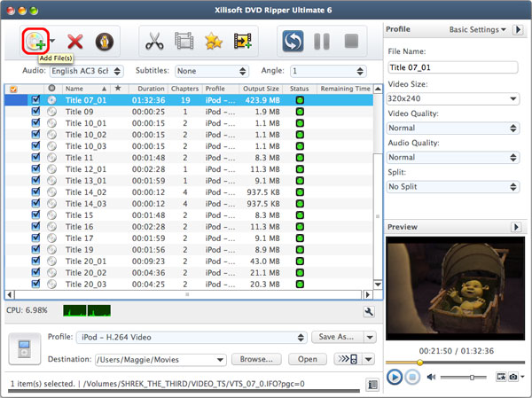Open the iPod - H.264 Video profile dropdown
The height and width of the screenshot is (398, 532).
coord(192,337)
